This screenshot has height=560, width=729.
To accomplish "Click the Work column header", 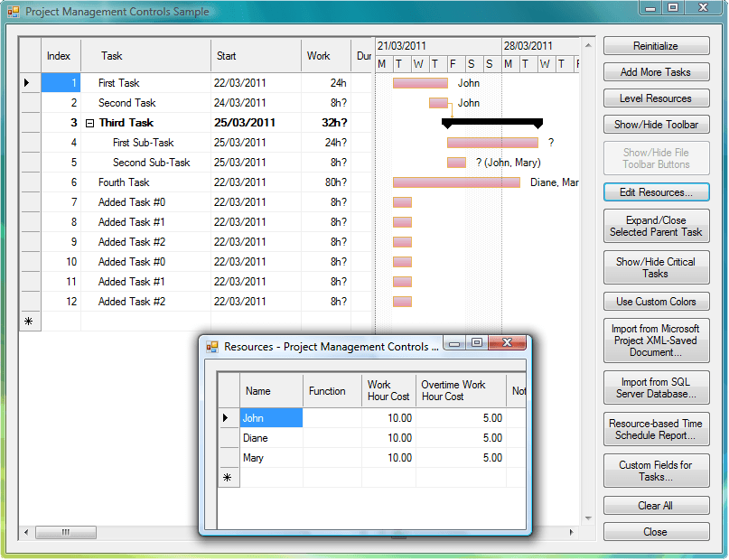I will point(326,56).
